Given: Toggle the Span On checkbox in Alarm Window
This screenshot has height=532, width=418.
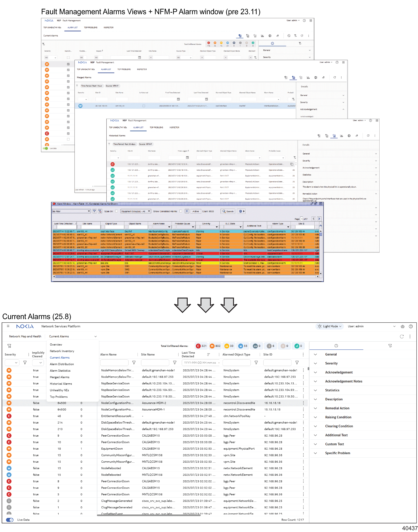Looking at the screenshot, I should [x=116, y=211].
